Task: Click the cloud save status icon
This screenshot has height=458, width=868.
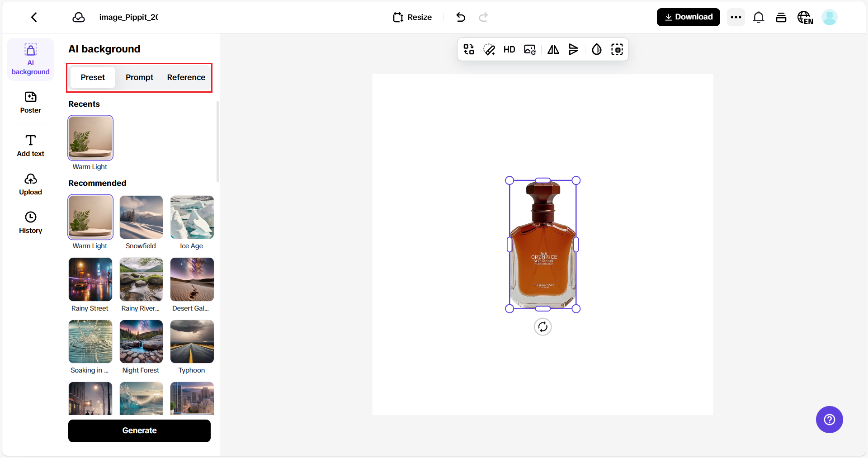Action: (79, 17)
